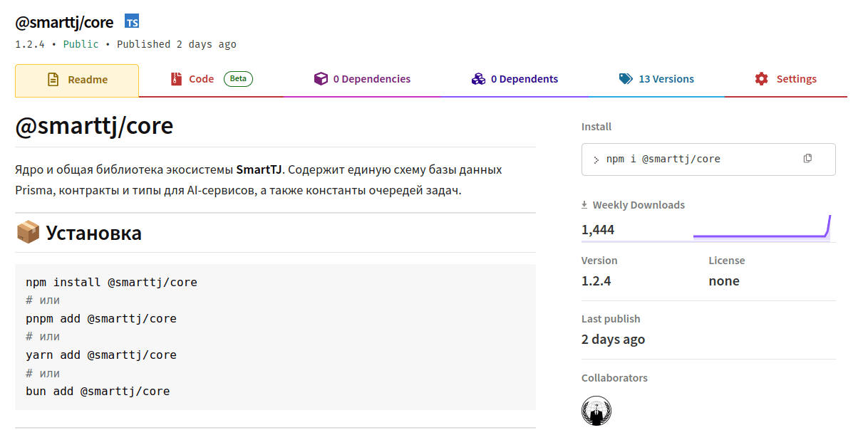Click the README heading @smarttj/core
The height and width of the screenshot is (430, 868).
94,127
